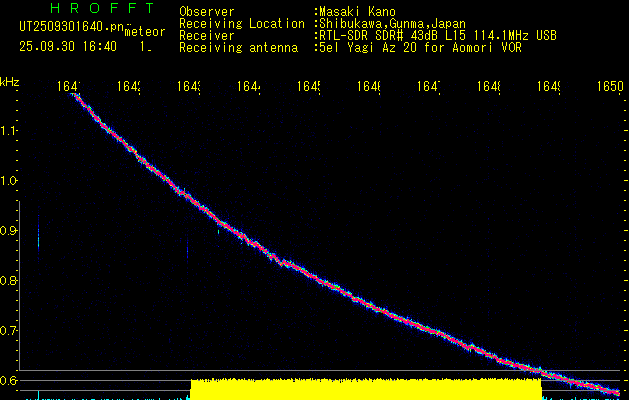Click the 0.8 kHz frequency tick
Viewport: 629px width, 400px height.
coord(9,281)
